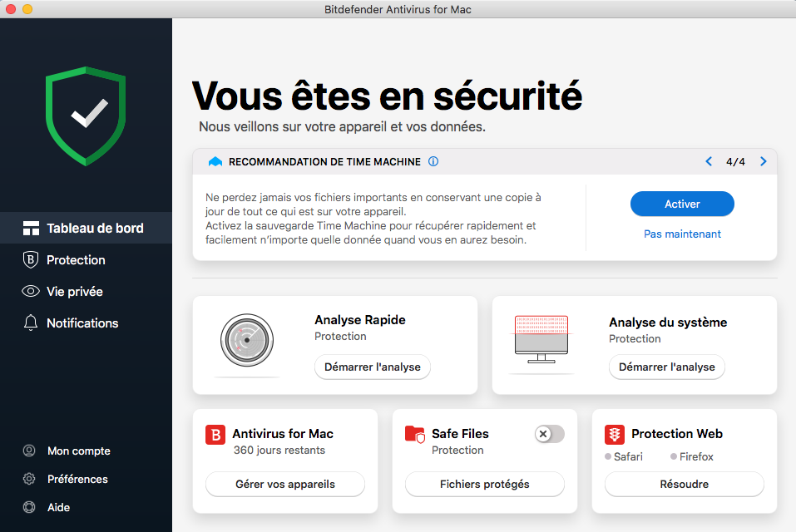Click the 'Protection Web' title
Viewport: 796px width, 532px height.
tap(677, 434)
